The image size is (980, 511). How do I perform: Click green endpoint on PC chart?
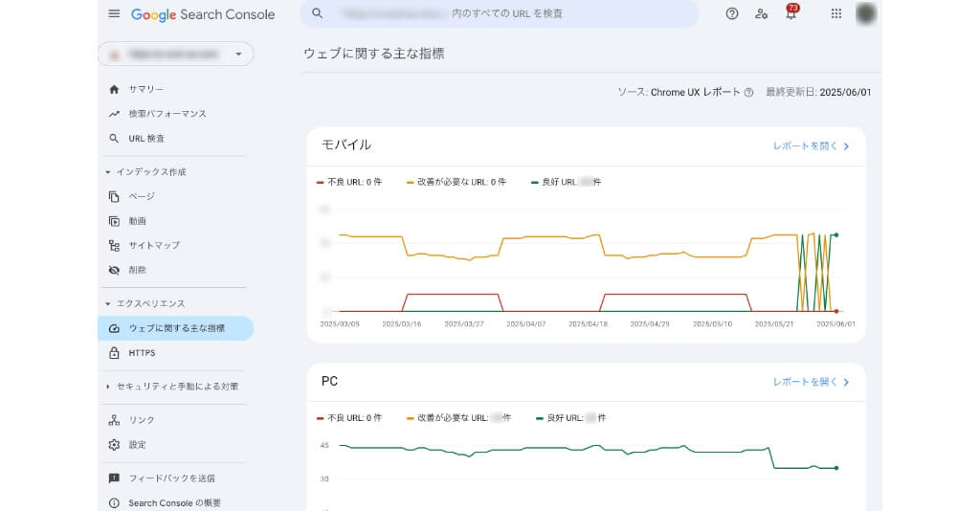click(x=836, y=468)
